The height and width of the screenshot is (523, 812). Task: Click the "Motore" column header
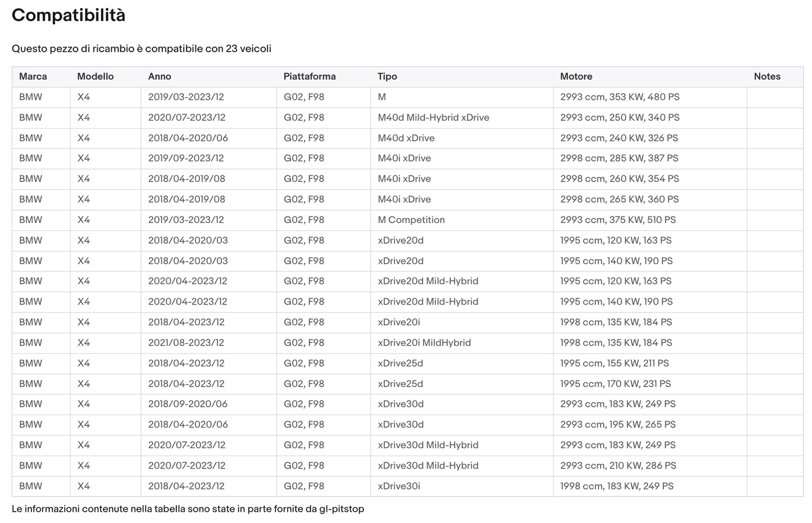tap(576, 76)
